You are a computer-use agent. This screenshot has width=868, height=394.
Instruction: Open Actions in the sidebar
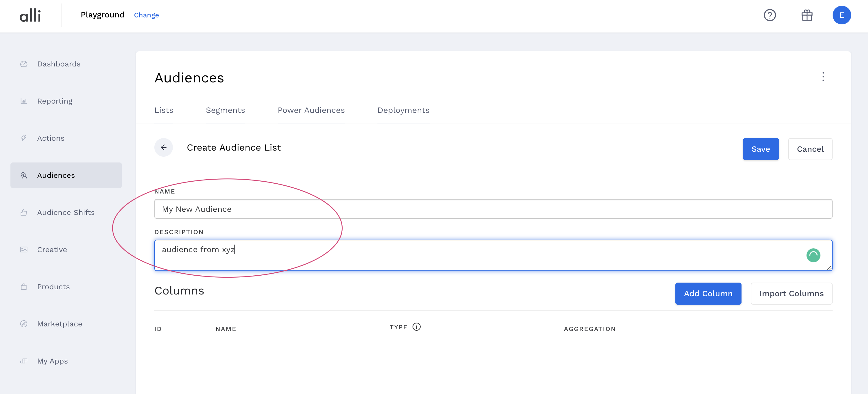click(66, 138)
